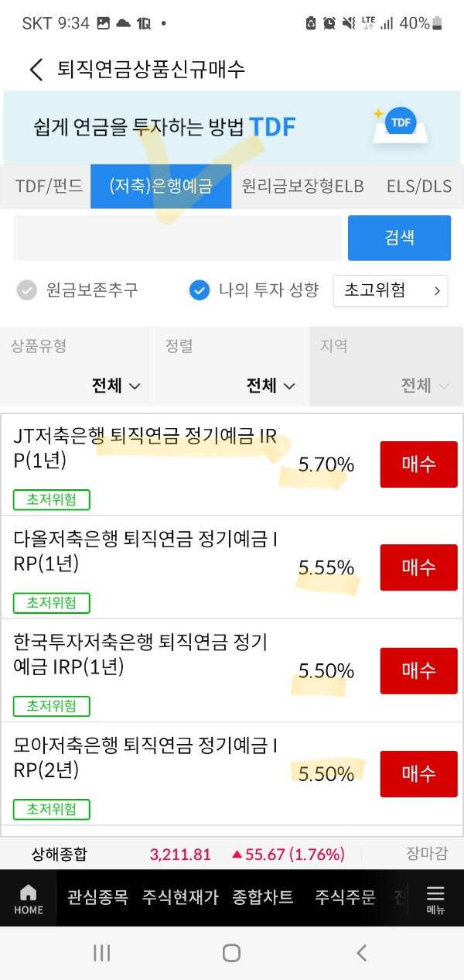Screen dimensions: 464x980
Task: Tap the blue 검색 search button
Action: point(400,238)
